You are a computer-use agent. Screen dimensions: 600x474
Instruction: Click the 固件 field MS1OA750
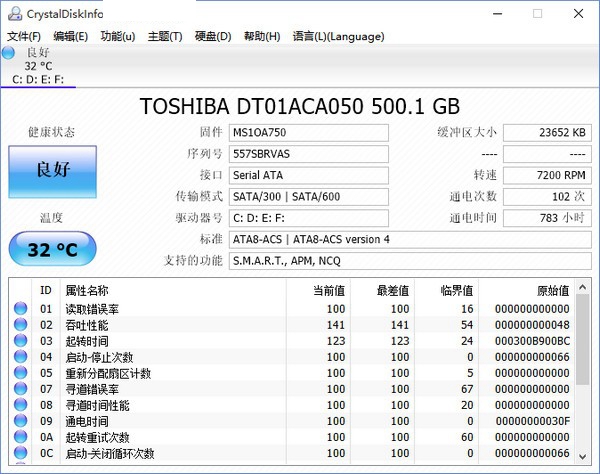309,133
